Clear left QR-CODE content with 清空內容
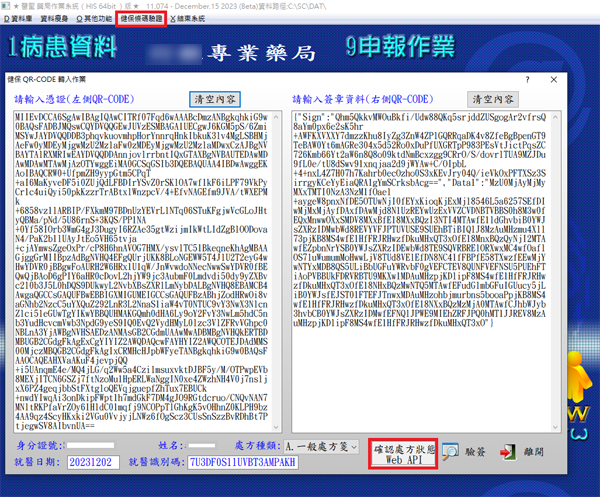Viewport: 600px width, 497px height. point(215,100)
